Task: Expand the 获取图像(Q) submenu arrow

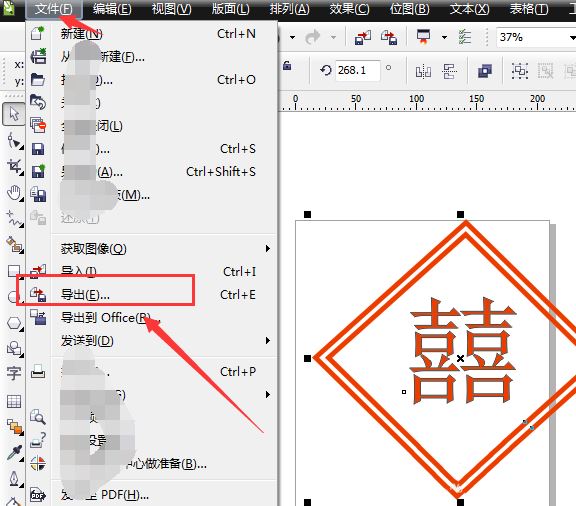Action: coord(268,249)
